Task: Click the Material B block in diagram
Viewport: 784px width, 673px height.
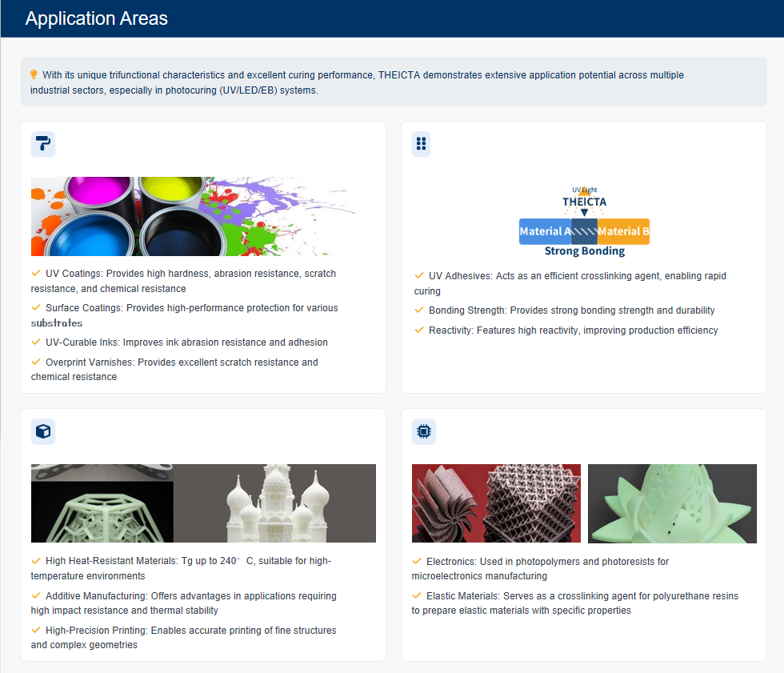Action: (x=623, y=231)
